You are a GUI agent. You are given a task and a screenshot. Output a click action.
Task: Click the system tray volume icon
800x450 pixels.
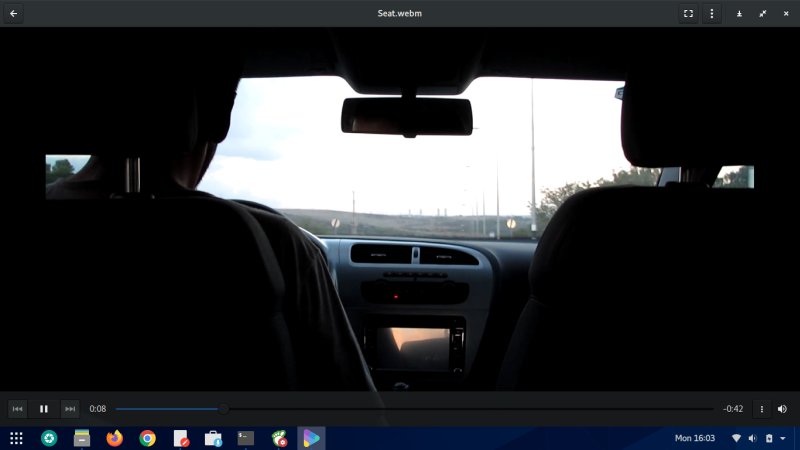[x=753, y=438]
